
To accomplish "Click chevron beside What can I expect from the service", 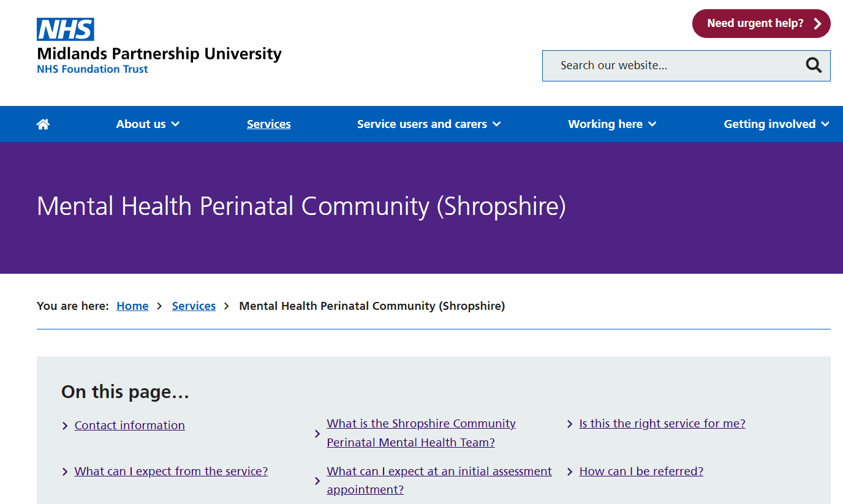I will (65, 472).
